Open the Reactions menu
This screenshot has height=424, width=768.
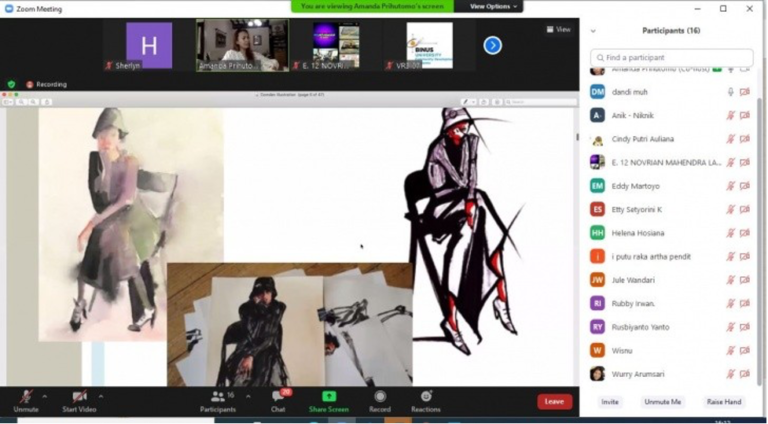[426, 401]
